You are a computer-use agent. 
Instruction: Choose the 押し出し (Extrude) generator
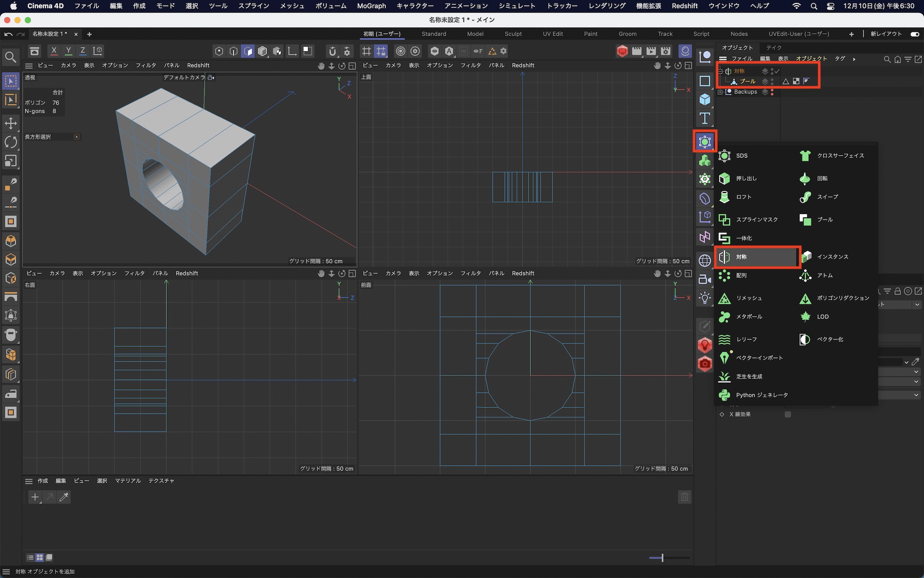point(746,178)
